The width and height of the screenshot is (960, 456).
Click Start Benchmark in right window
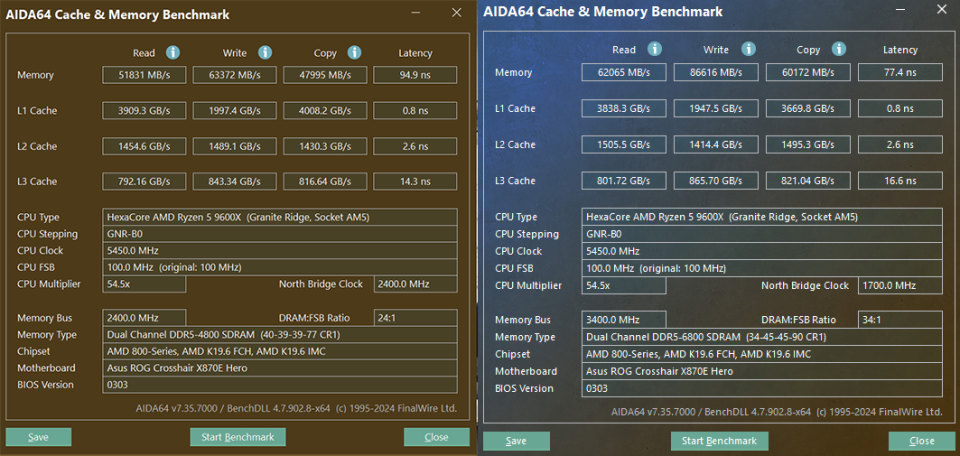pos(719,441)
